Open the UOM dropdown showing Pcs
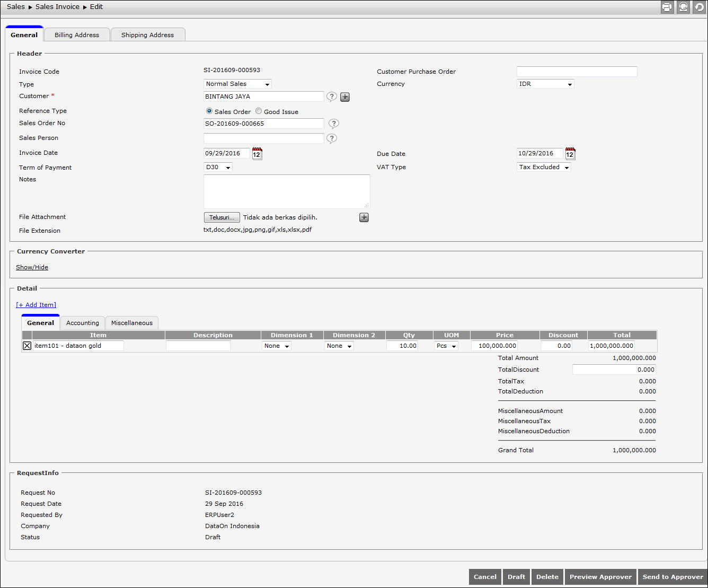 446,346
